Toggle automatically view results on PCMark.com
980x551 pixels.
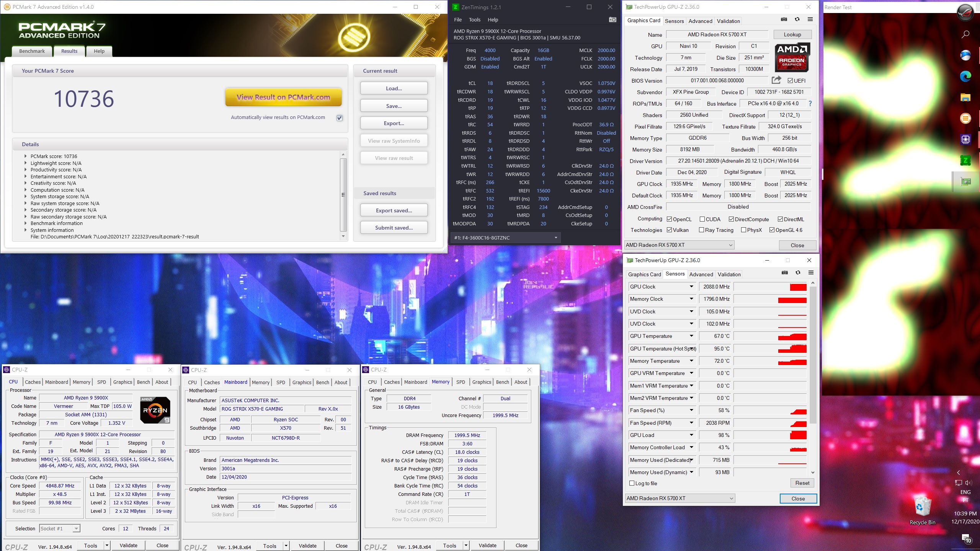coord(339,118)
